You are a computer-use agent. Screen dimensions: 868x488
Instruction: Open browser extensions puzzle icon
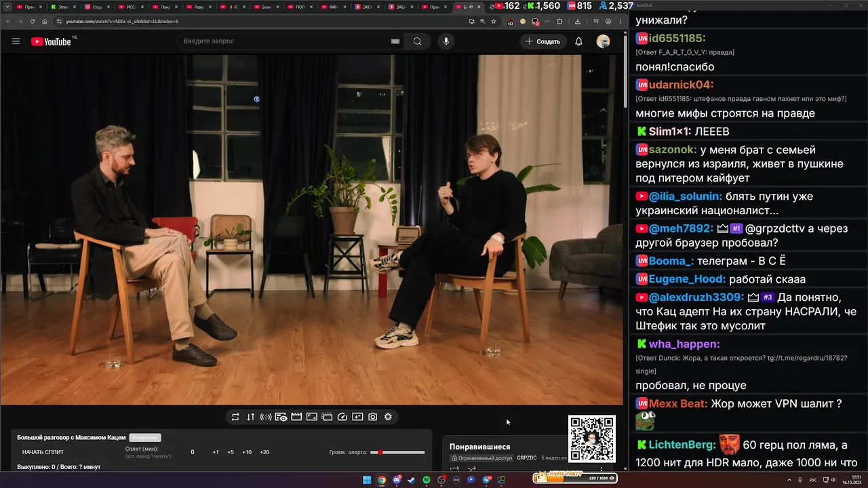[559, 21]
